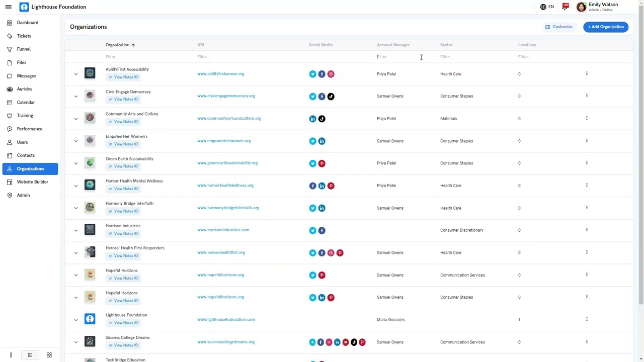Open Community Arts and Culture LinkedIn icon
This screenshot has height=362, width=644.
click(x=312, y=119)
